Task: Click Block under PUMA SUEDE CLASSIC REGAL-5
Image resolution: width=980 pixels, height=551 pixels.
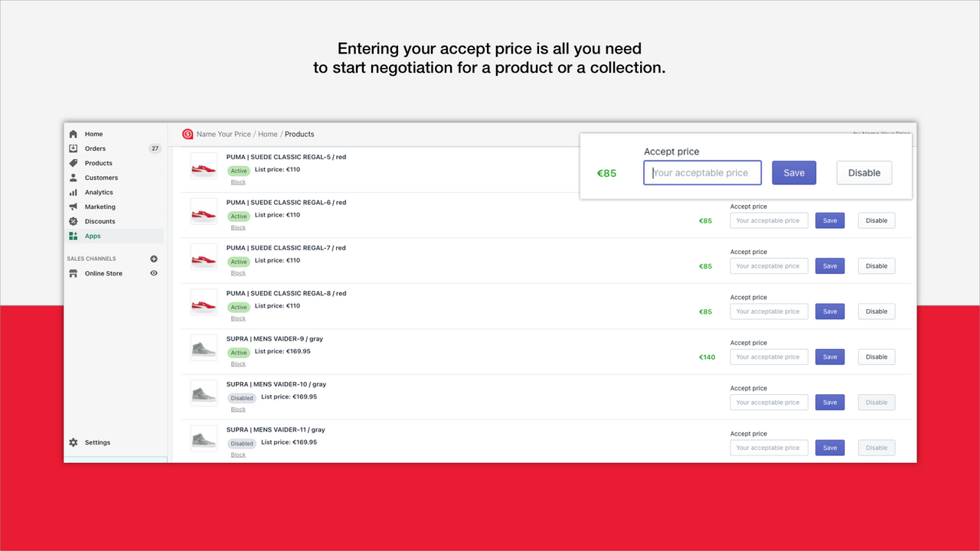Action: click(x=238, y=181)
